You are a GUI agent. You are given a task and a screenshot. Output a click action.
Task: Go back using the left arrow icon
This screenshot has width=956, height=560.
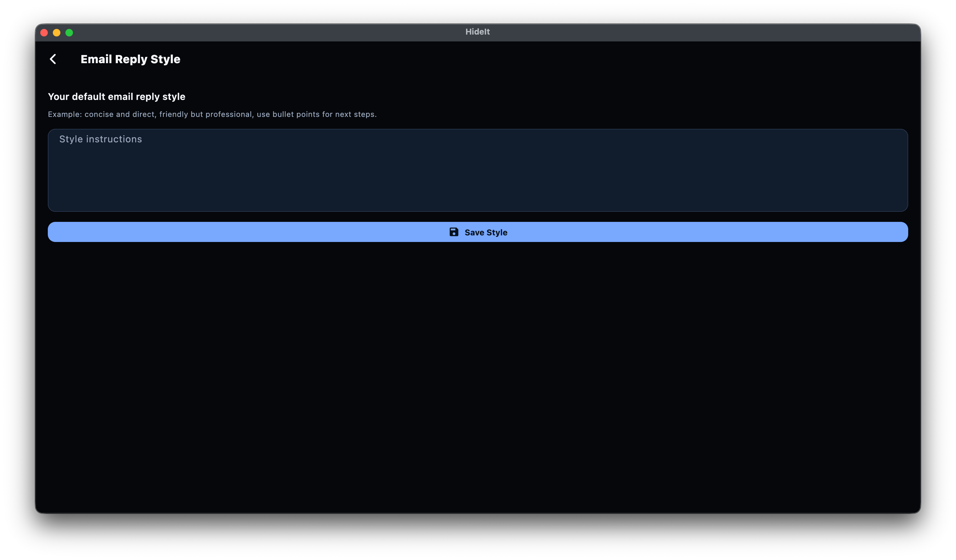[53, 59]
